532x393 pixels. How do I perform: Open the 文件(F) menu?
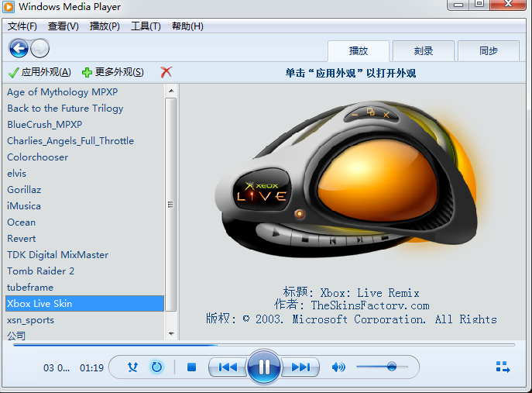pyautogui.click(x=22, y=26)
